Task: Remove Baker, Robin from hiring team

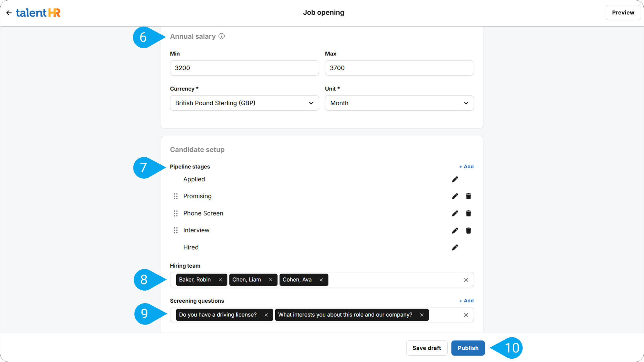Action: (220, 280)
